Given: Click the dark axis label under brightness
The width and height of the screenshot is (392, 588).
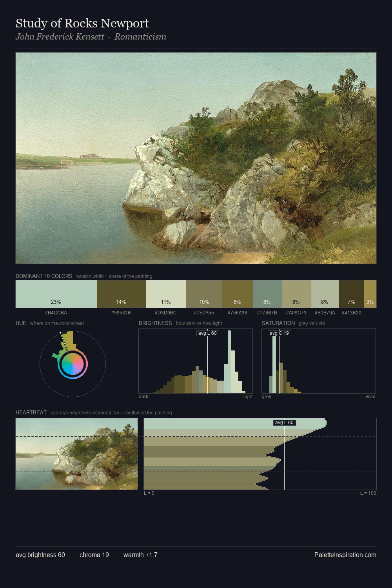Looking at the screenshot, I should (x=143, y=397).
